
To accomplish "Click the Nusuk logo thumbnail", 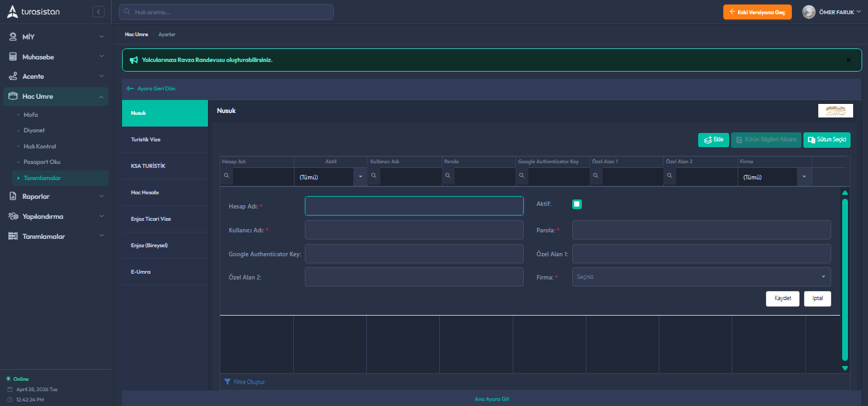I will (835, 110).
